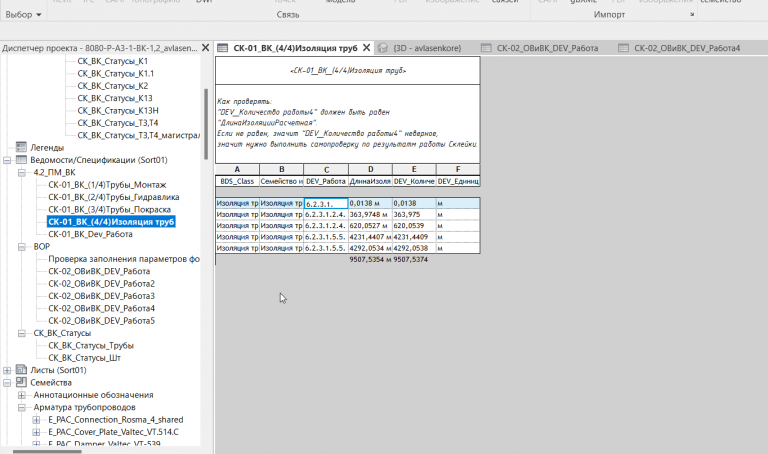Open Проверка заполнения параметров schedule

(x=123, y=259)
